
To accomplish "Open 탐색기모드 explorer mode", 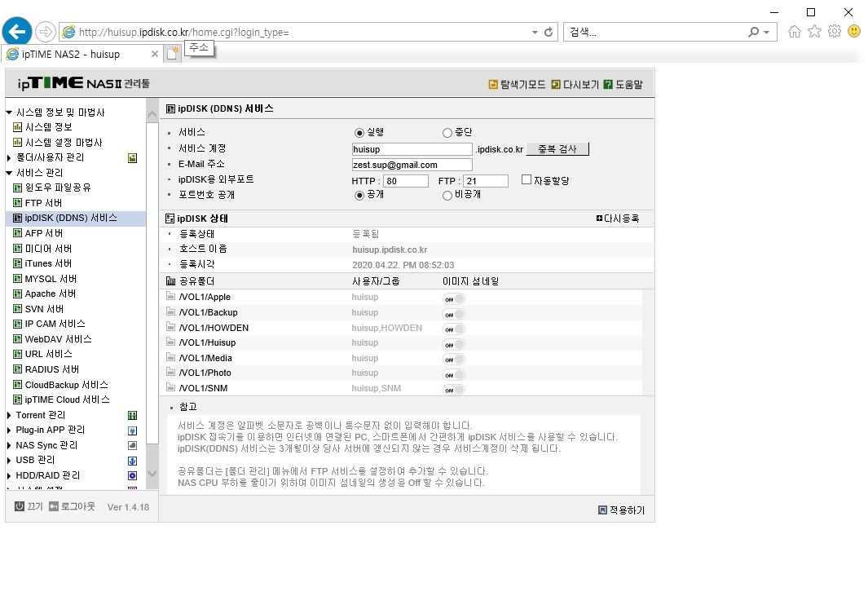I will 517,85.
